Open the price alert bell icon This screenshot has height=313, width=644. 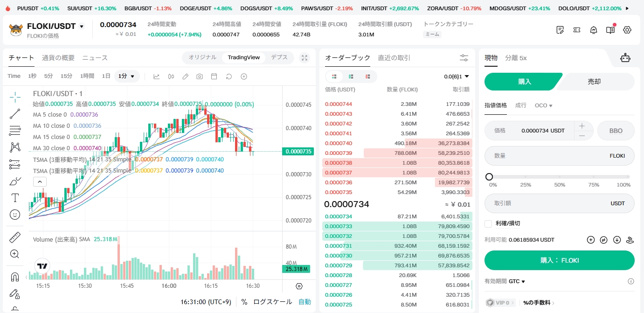click(x=594, y=30)
